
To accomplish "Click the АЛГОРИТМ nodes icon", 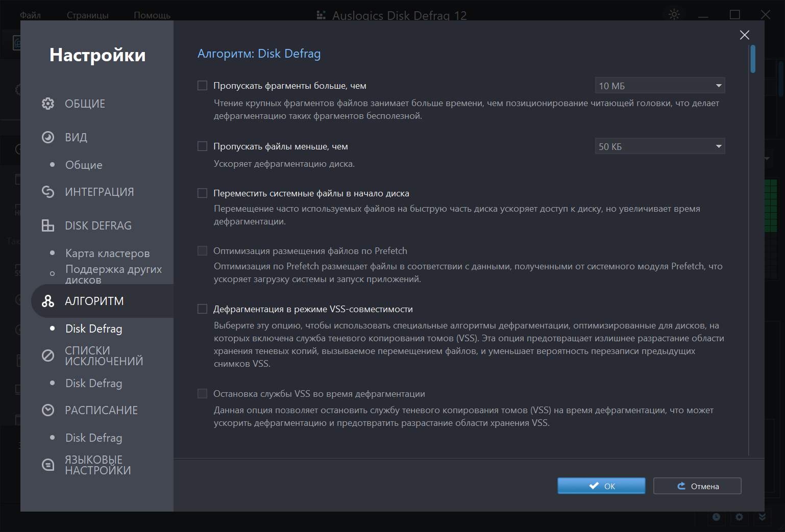I will pyautogui.click(x=48, y=301).
